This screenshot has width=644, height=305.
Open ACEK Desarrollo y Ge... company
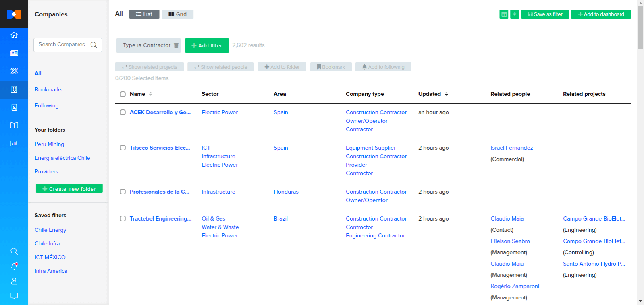click(160, 112)
